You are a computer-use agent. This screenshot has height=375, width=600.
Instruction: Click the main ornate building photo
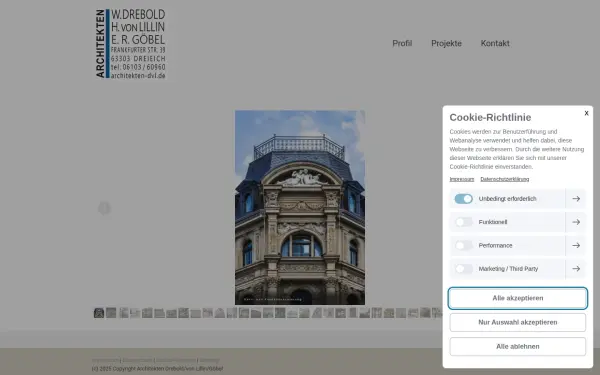[x=300, y=207]
